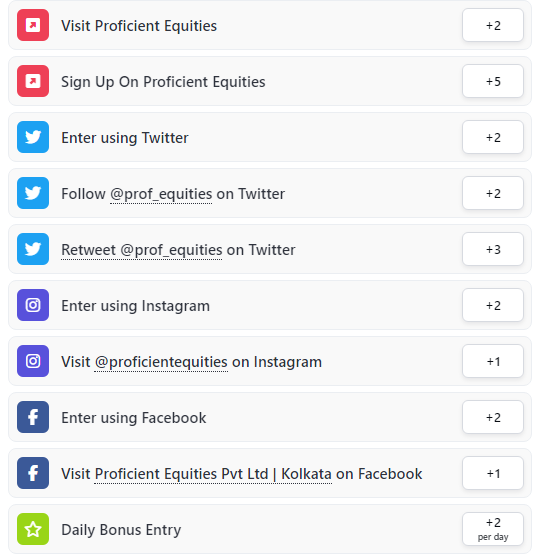Click the Facebook icon beside Enter using Facebook
540x560 pixels.
(33, 417)
